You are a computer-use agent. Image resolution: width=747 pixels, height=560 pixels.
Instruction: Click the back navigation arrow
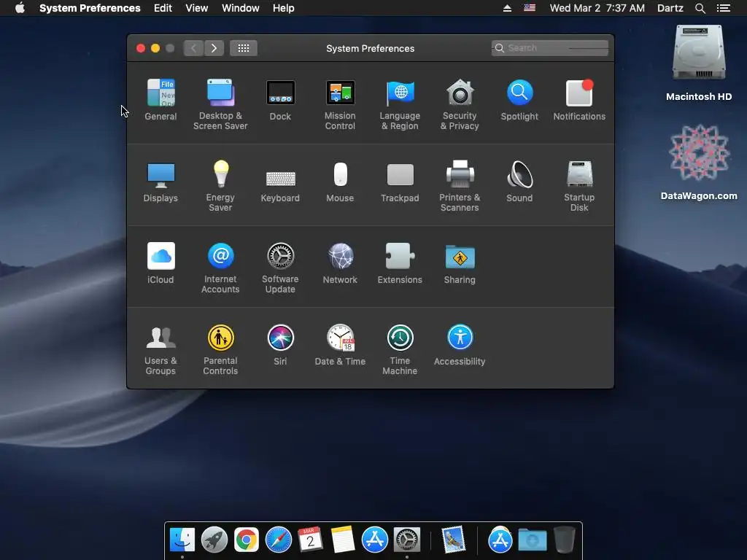[193, 48]
